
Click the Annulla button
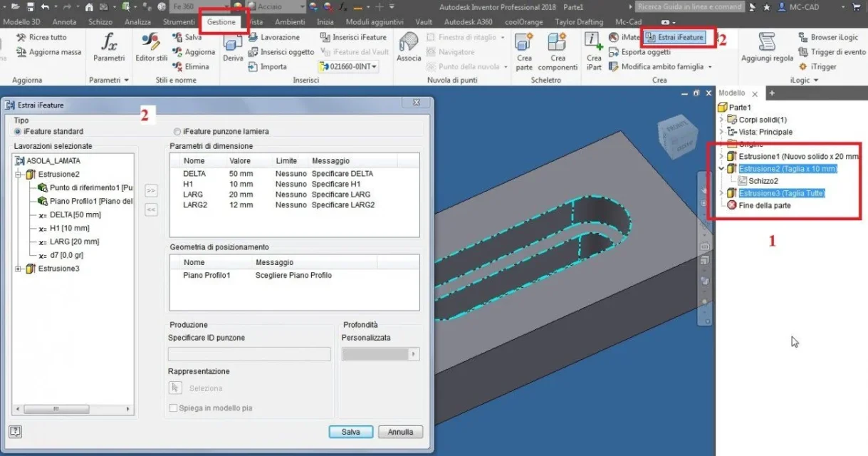click(400, 432)
